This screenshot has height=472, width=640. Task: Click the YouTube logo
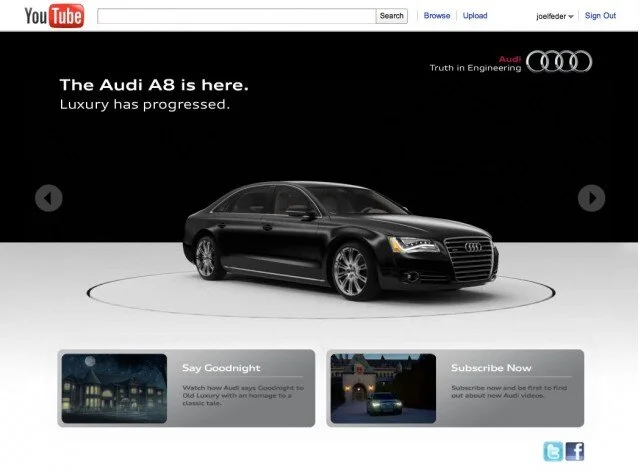coord(54,16)
